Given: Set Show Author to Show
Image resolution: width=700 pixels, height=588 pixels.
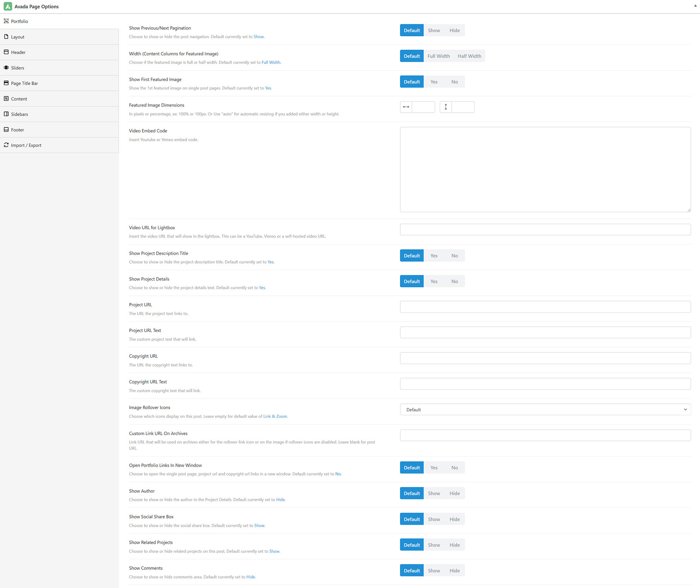Looking at the screenshot, I should point(434,493).
